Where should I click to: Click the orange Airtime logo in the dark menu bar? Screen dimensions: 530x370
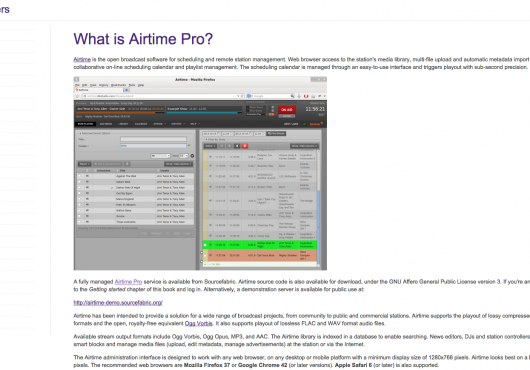click(315, 124)
